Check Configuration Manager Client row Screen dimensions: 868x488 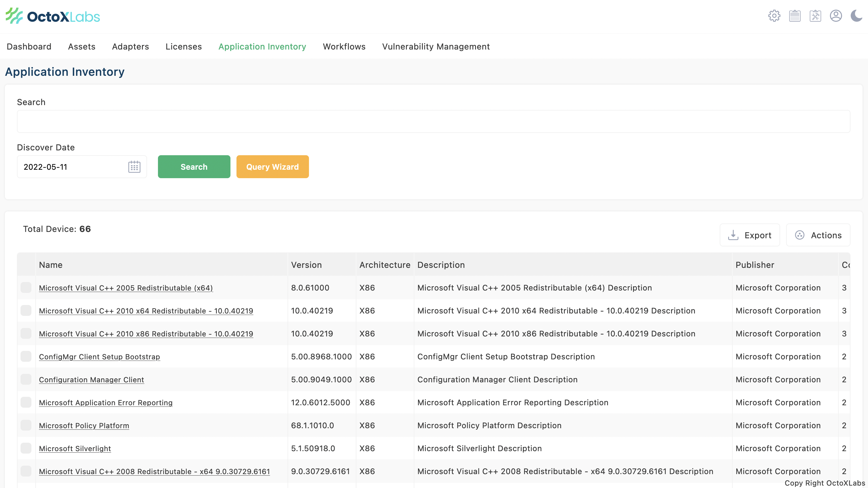(x=26, y=379)
